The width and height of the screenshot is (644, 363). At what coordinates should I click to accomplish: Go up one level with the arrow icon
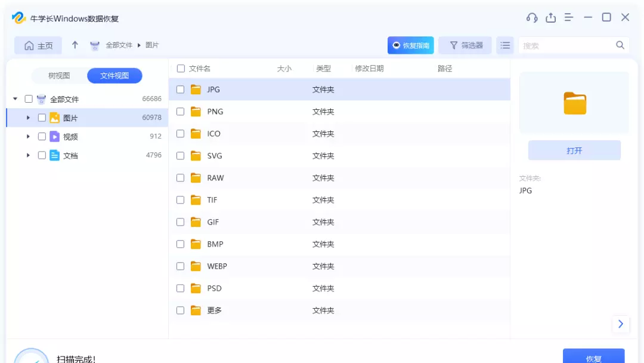coord(75,45)
